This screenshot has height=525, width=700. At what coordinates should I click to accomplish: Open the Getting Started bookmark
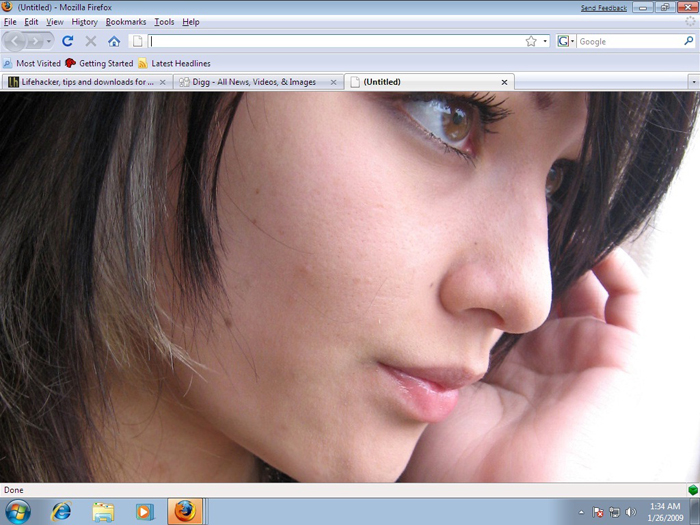click(x=99, y=63)
